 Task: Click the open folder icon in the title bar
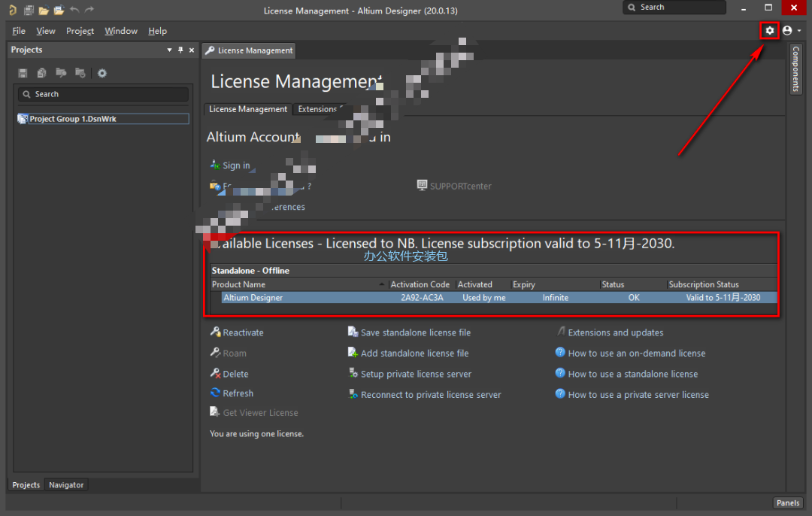click(44, 10)
